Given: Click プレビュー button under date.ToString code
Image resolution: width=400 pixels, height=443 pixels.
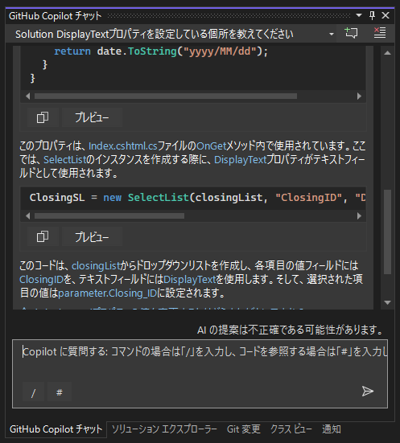Looking at the screenshot, I should pyautogui.click(x=92, y=117).
